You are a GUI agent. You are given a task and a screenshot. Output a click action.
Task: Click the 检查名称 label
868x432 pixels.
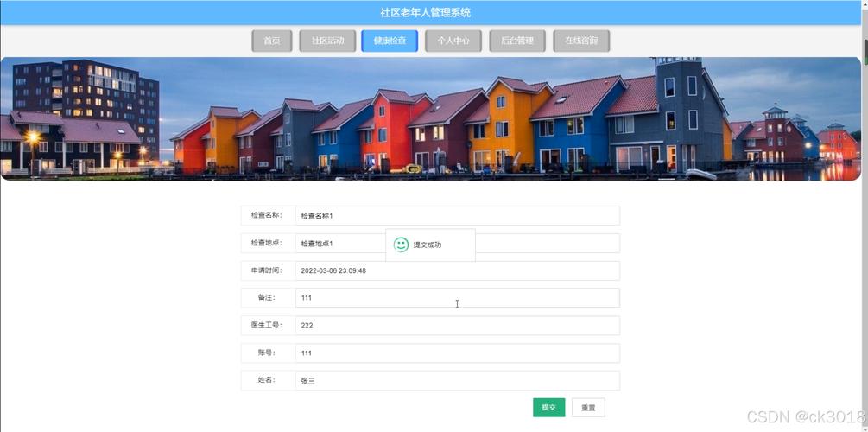tap(267, 215)
